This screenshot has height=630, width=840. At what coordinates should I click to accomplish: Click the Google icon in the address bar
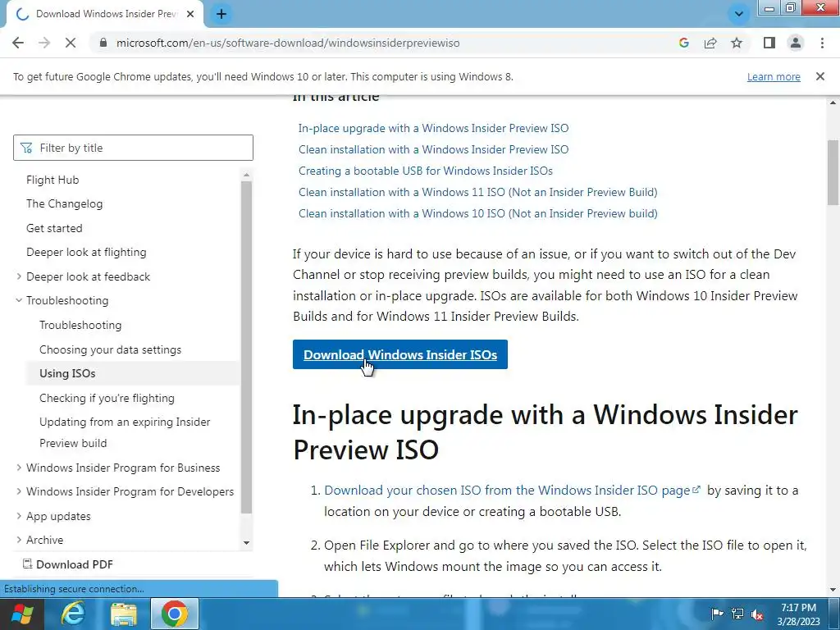pyautogui.click(x=683, y=43)
